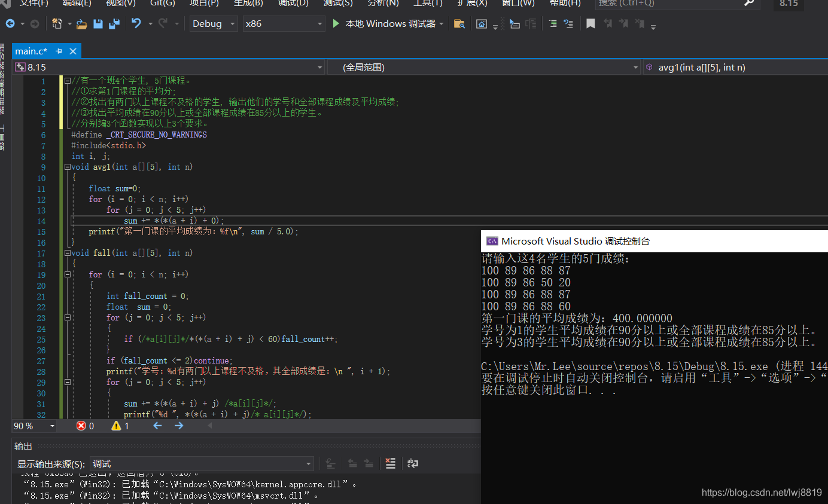Pin the main.c tab

[x=59, y=51]
